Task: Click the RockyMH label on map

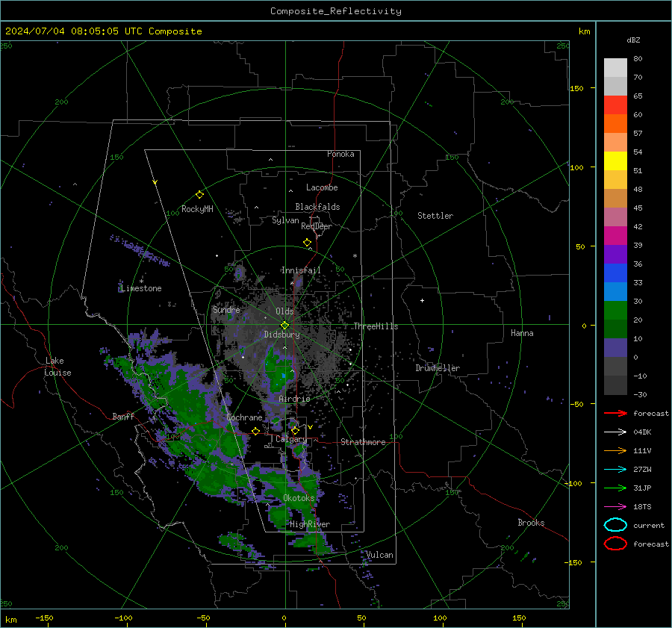Action: 197,209
